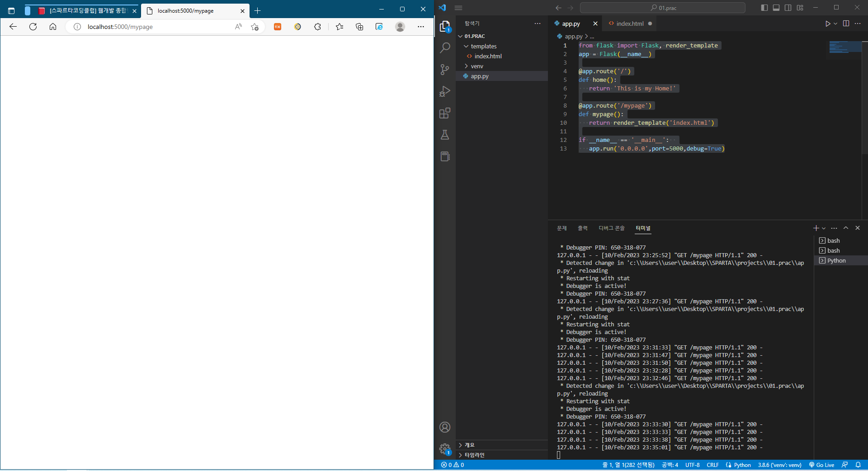Viewport: 868px width, 471px height.
Task: Reload the page in Edge browser
Action: (33, 27)
